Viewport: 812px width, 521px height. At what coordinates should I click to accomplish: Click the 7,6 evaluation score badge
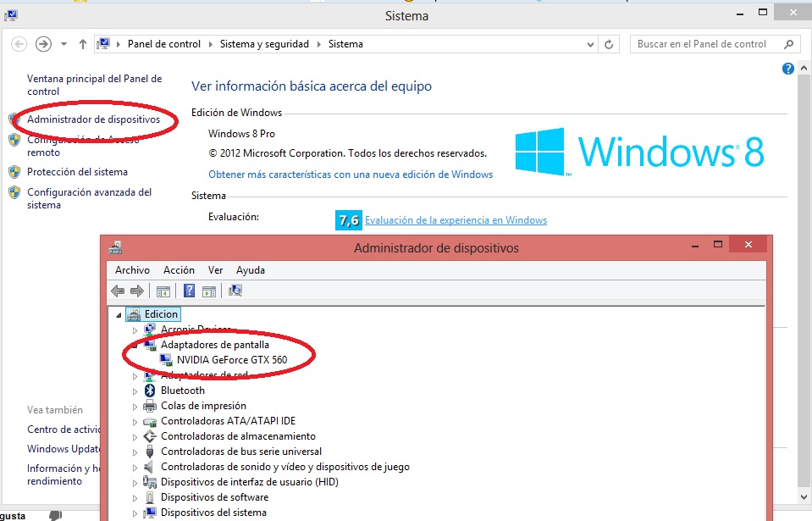348,220
